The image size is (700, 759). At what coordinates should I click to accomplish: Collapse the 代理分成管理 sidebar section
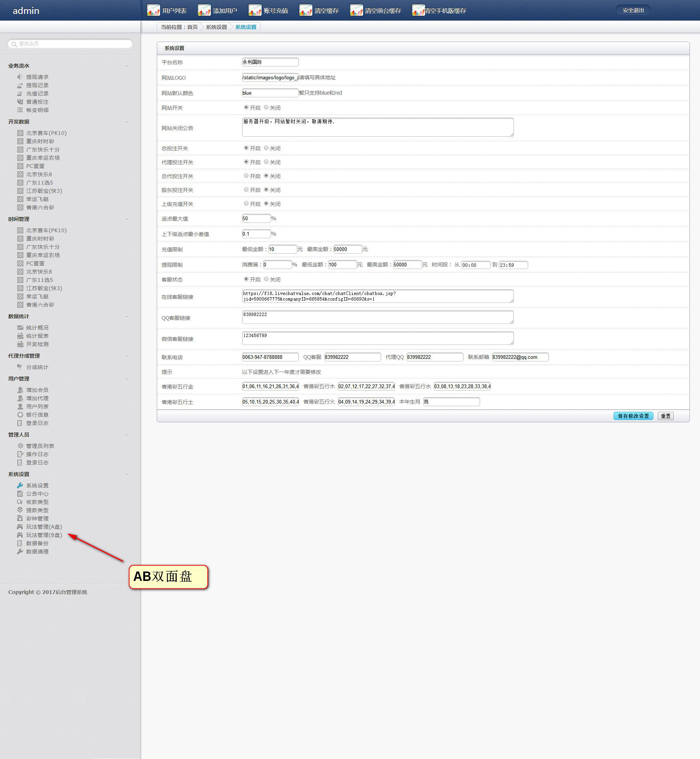127,356
